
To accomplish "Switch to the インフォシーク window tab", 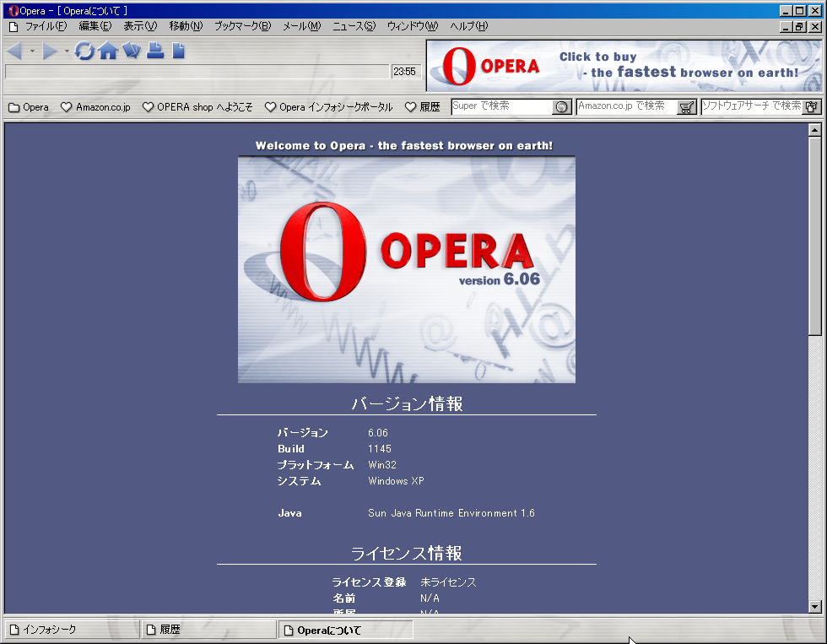I will click(73, 630).
